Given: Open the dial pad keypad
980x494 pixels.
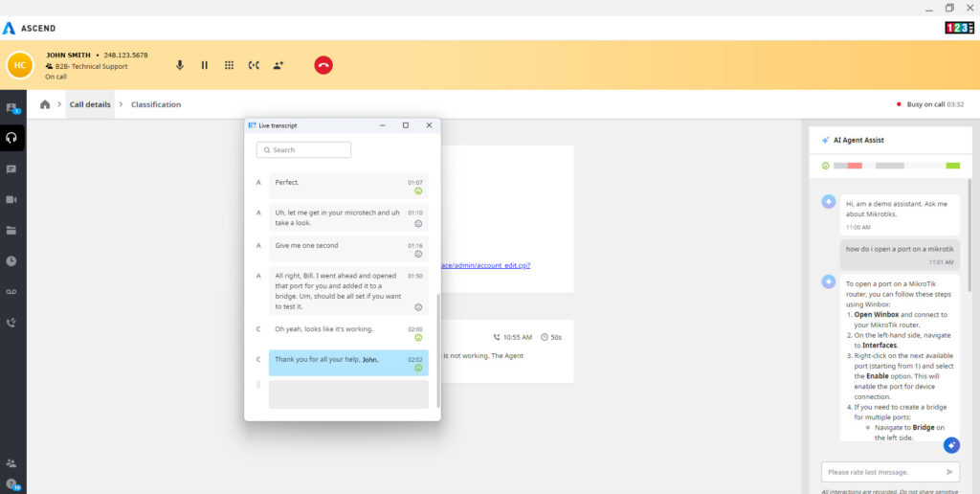Looking at the screenshot, I should 229,65.
